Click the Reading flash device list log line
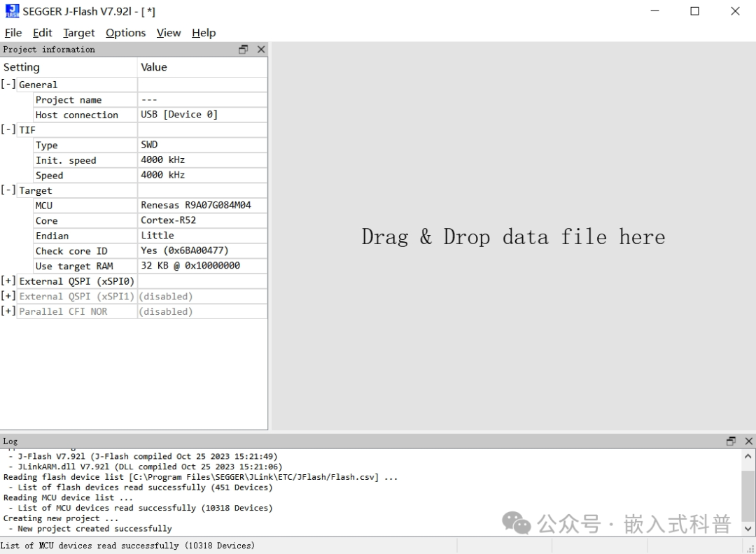756x554 pixels. click(x=201, y=477)
